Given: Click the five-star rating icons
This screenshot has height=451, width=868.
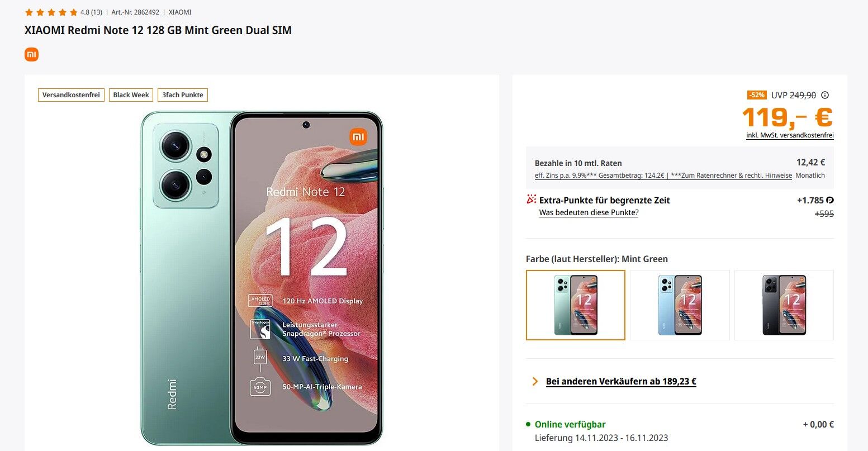Looking at the screenshot, I should (51, 12).
